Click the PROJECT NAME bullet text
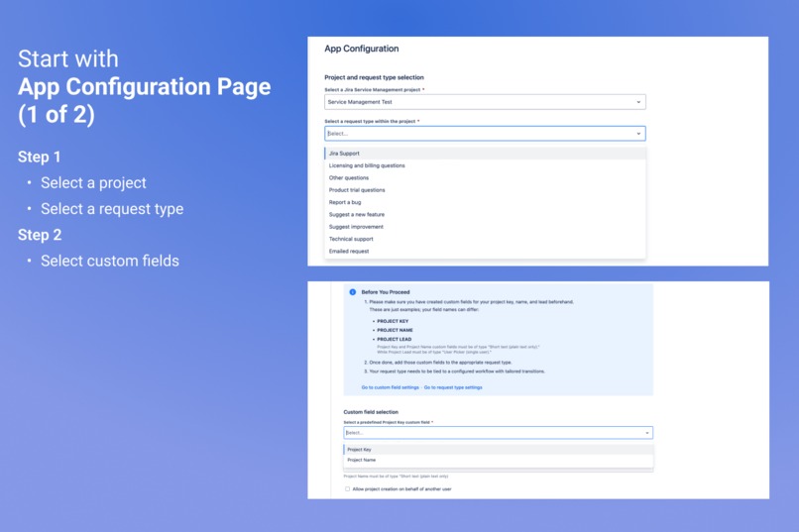Image resolution: width=799 pixels, height=532 pixels. 395,330
